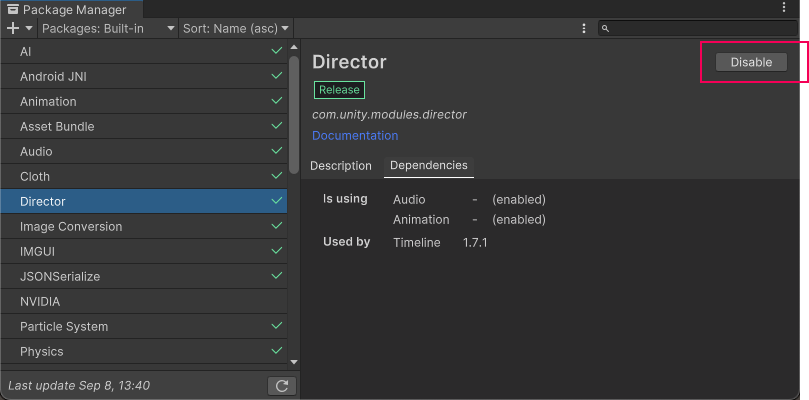Click the checkmark beside Physics package
Screen dimensions: 809x400
pos(276,351)
